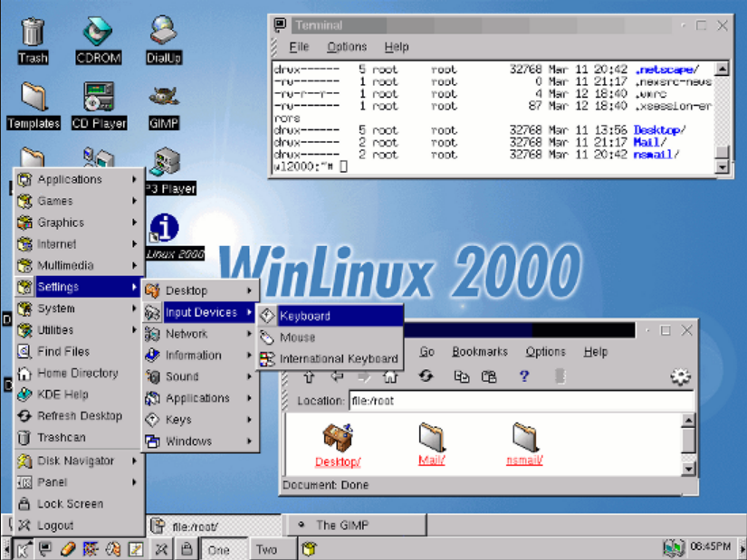
Task: Click The GIMP taskbar button
Action: [x=339, y=525]
